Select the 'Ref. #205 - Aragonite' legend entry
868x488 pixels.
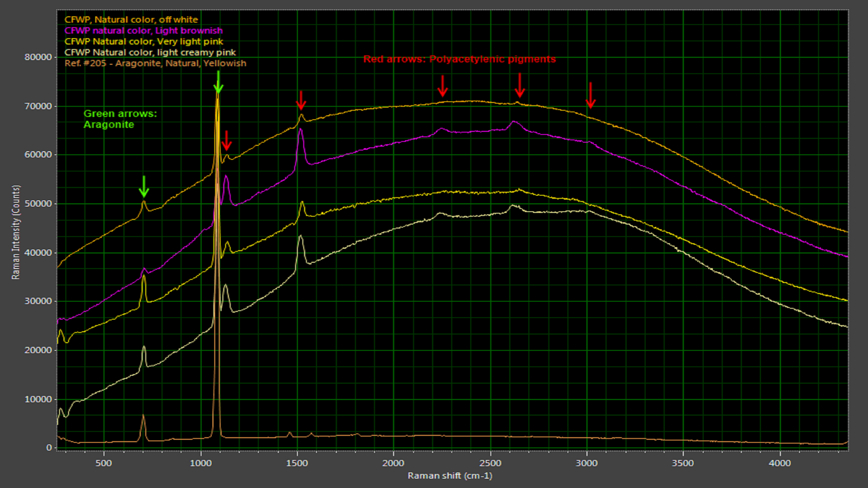pyautogui.click(x=155, y=63)
